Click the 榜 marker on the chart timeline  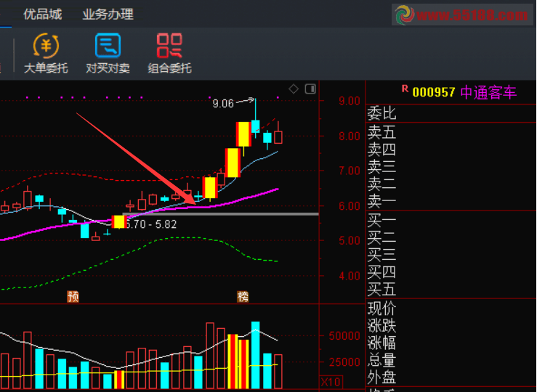pyautogui.click(x=243, y=296)
